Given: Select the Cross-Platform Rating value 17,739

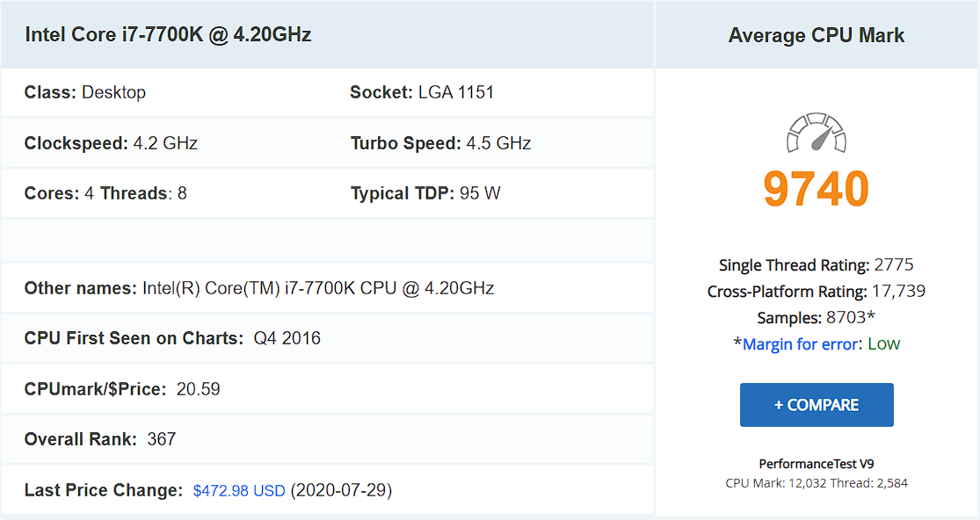Looking at the screenshot, I should [x=899, y=291].
